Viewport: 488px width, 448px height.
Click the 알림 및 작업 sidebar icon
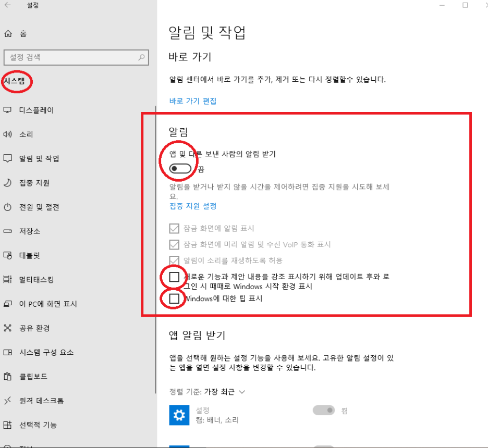[7, 158]
